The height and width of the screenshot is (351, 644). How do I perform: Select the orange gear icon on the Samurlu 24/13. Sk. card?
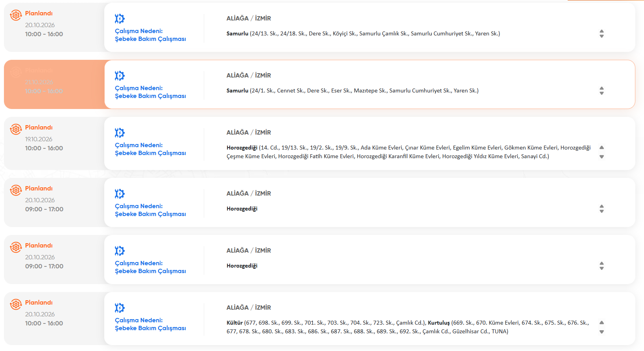(16, 15)
